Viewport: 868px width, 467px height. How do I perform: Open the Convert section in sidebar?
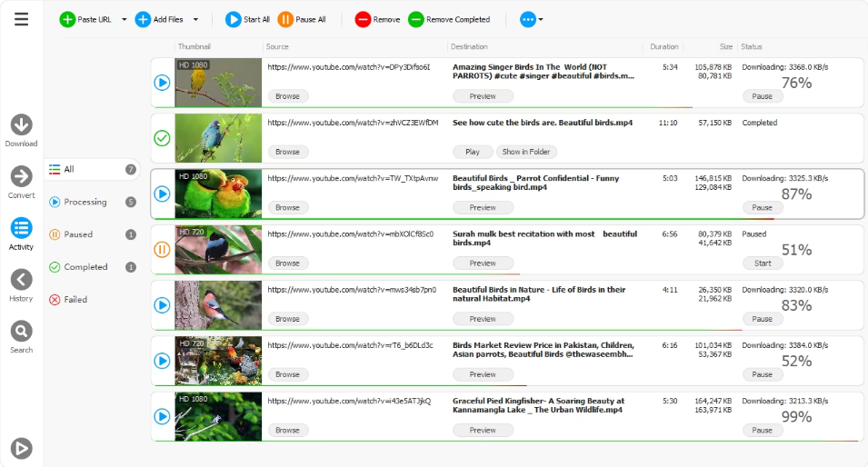(x=21, y=182)
